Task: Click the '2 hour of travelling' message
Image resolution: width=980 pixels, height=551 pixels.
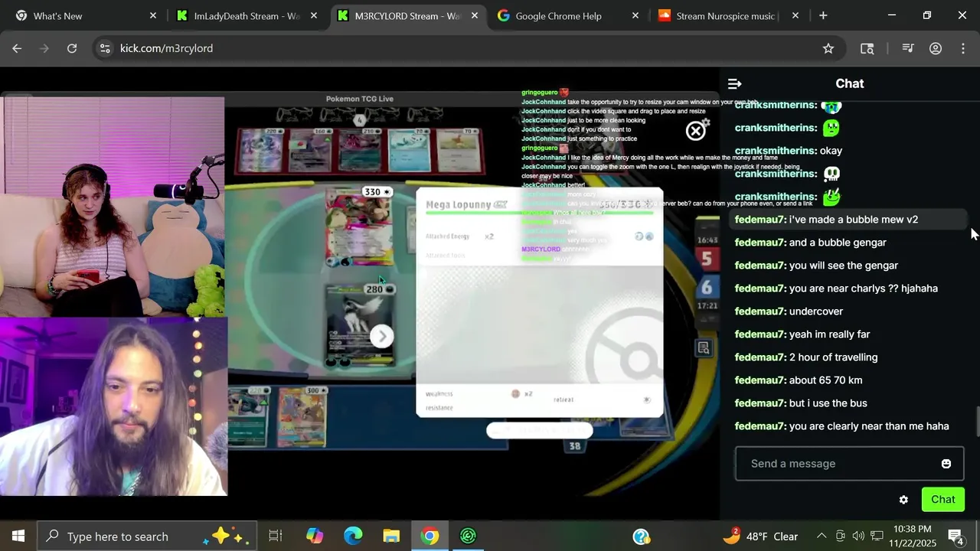Action: point(833,357)
